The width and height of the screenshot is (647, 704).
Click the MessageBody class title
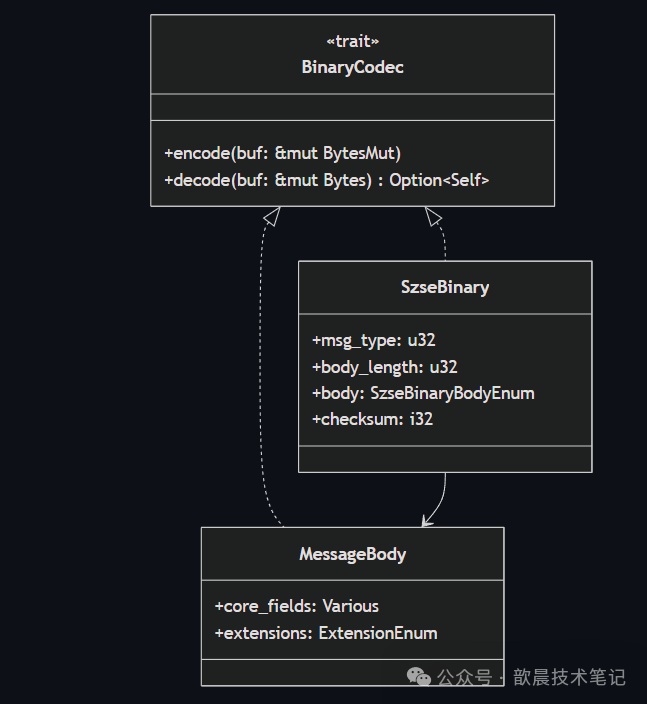pos(352,554)
